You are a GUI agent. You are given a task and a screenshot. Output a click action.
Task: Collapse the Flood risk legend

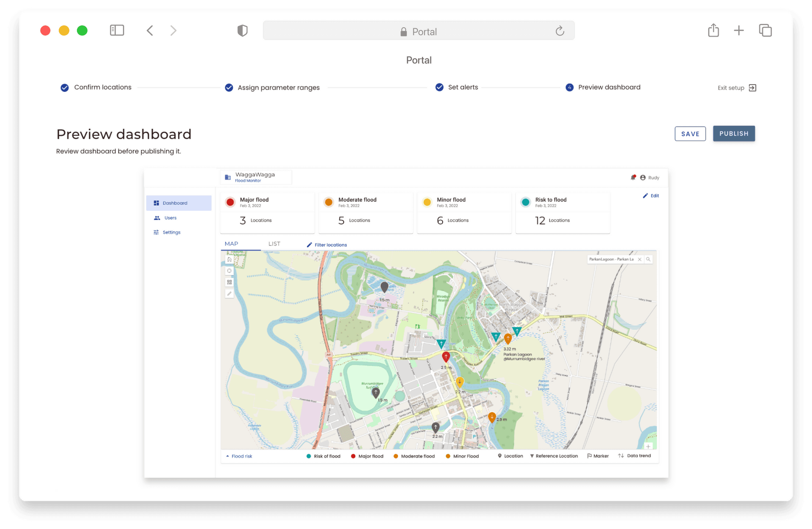(x=239, y=456)
